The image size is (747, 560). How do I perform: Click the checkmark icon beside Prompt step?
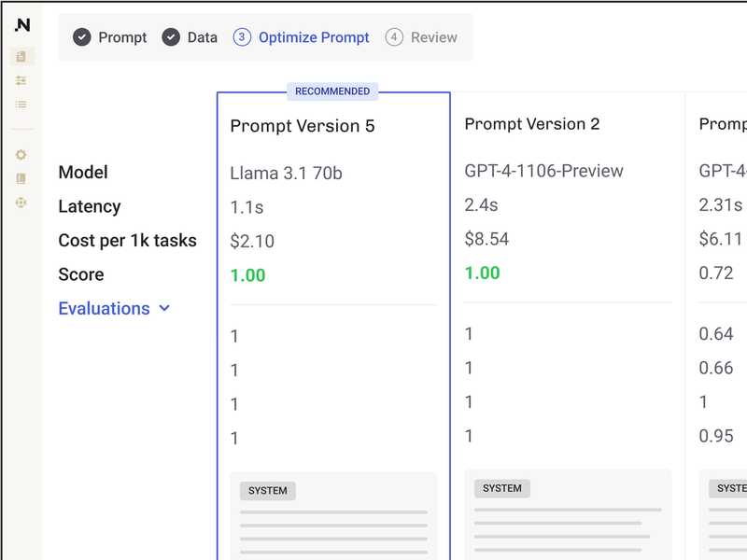click(82, 37)
